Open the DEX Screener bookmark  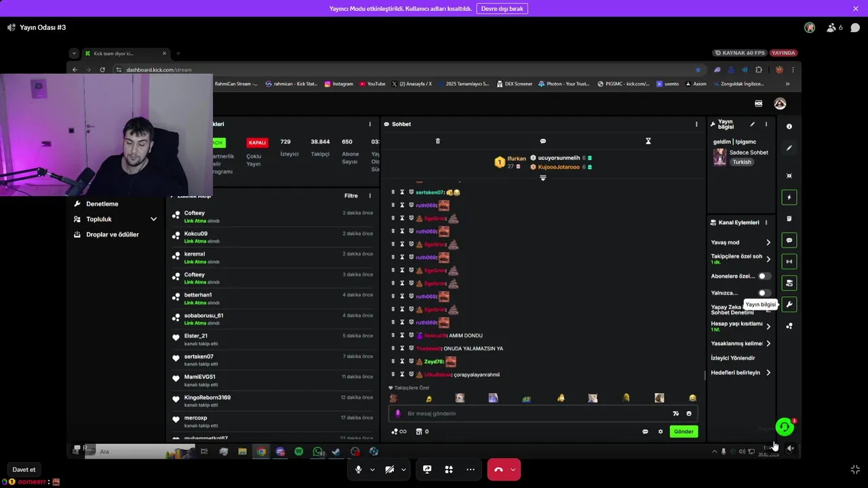515,84
